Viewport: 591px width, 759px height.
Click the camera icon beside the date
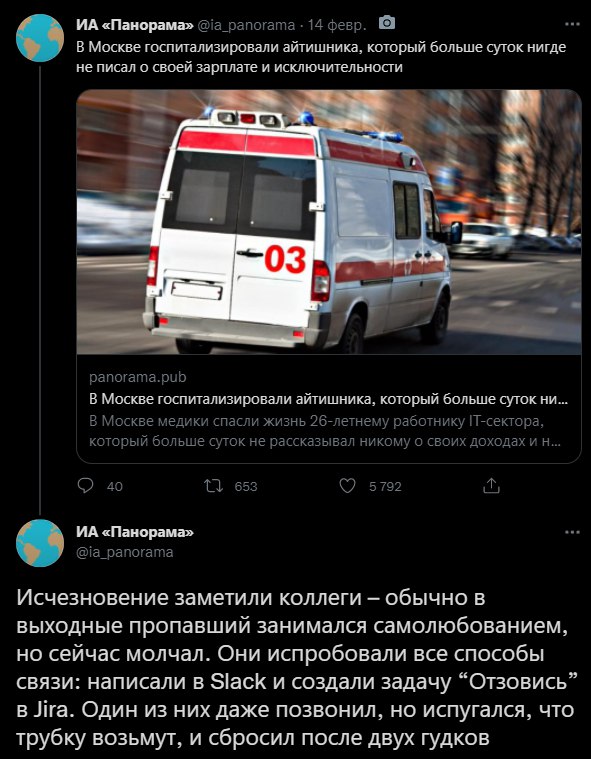coord(387,23)
